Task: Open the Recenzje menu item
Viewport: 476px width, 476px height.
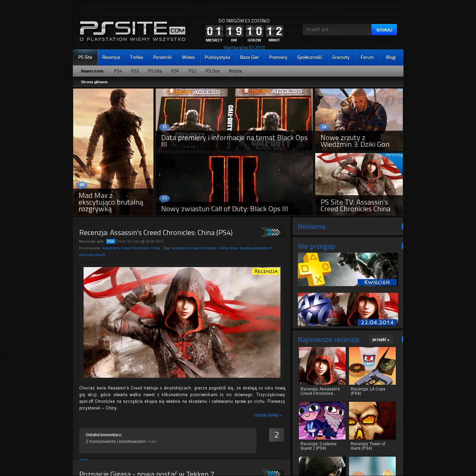Action: pos(111,57)
